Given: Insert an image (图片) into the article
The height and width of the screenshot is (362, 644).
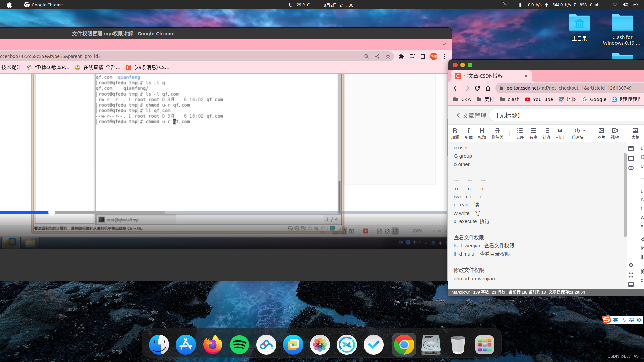Looking at the screenshot, I should (x=601, y=133).
